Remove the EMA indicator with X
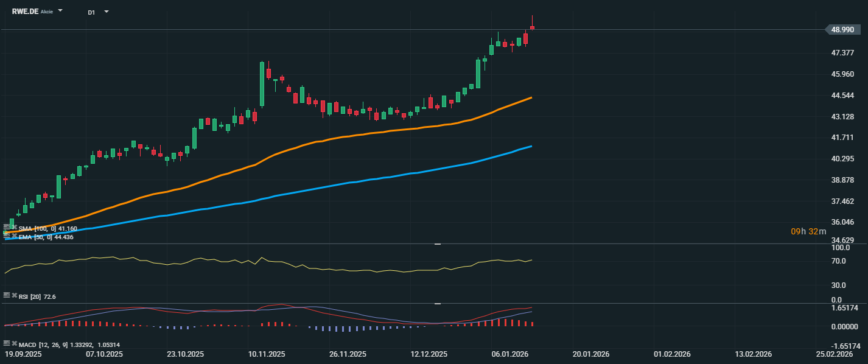This screenshot has width=868, height=364. [13, 236]
